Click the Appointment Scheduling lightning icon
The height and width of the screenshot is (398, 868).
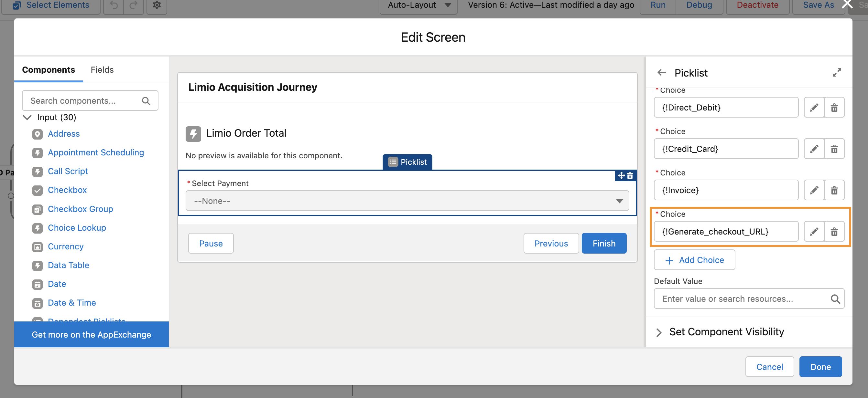(x=38, y=153)
